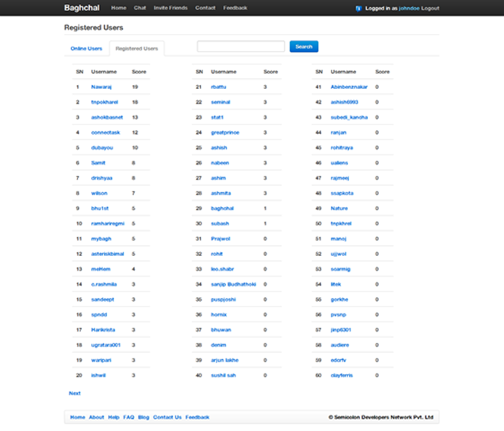
Task: Click the blue Search button
Action: 304,46
